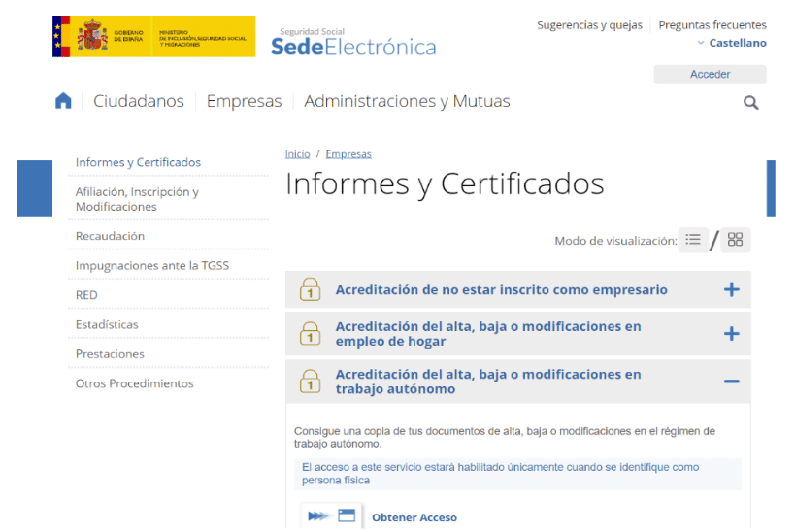
Task: Select the Empresas navigation tab
Action: point(244,101)
